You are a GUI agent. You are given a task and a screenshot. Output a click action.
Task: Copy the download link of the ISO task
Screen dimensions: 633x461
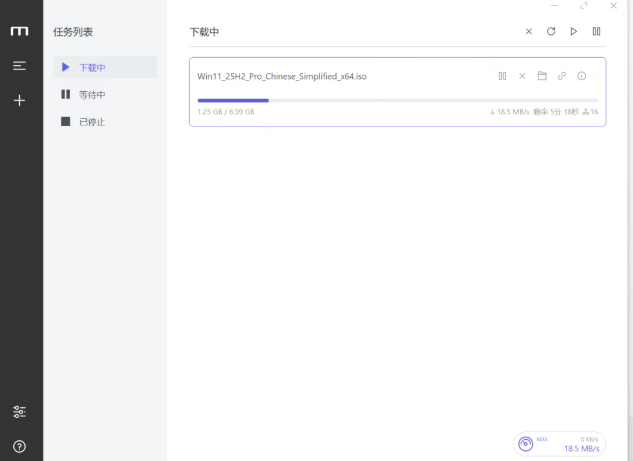[x=562, y=76]
